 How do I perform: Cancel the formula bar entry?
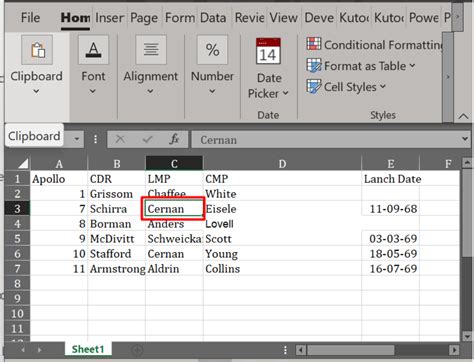coord(120,139)
